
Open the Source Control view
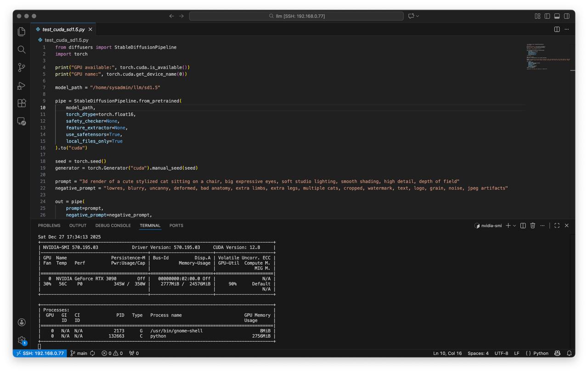pyautogui.click(x=22, y=67)
